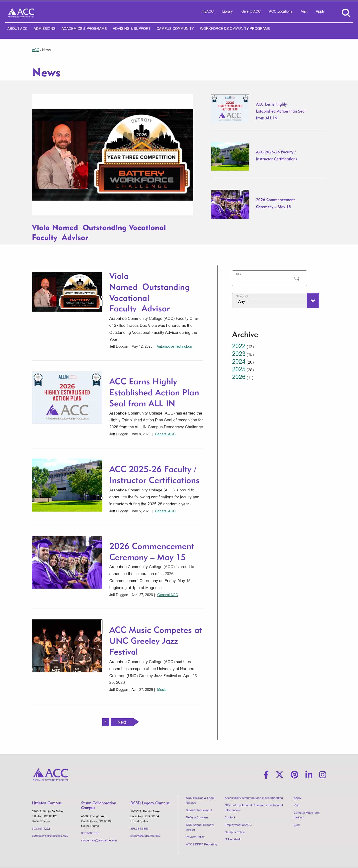Click the Title field search icon
The image size is (358, 868).
coord(297,278)
